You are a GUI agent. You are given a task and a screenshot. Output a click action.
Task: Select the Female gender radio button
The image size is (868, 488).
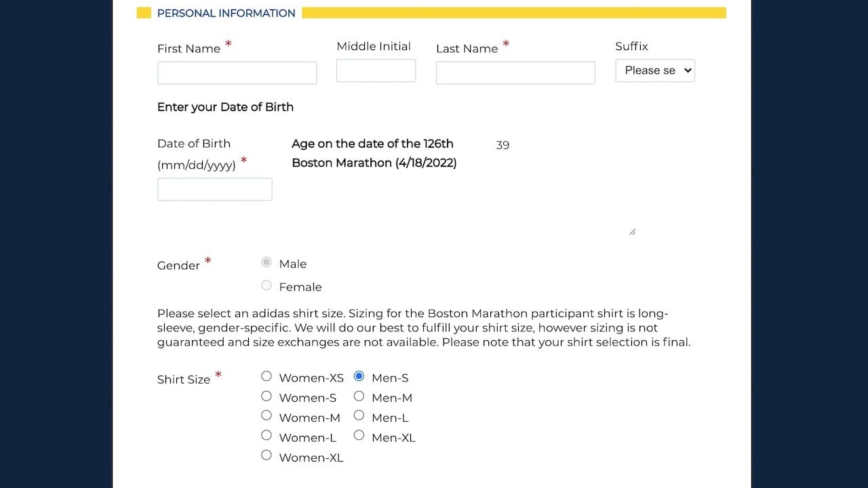267,285
